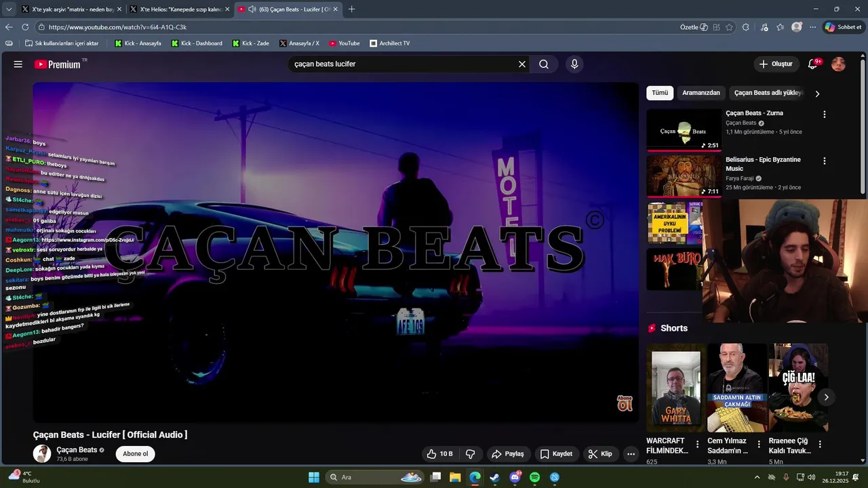Open the Çaçan Beats channel avatar
Screen dimensions: 868x488
(42, 454)
